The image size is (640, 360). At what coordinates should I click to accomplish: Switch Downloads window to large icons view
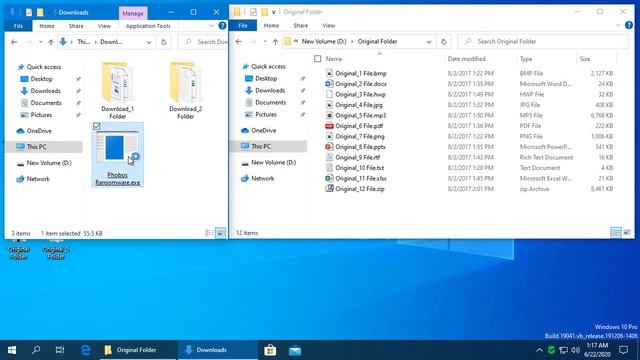click(x=220, y=233)
